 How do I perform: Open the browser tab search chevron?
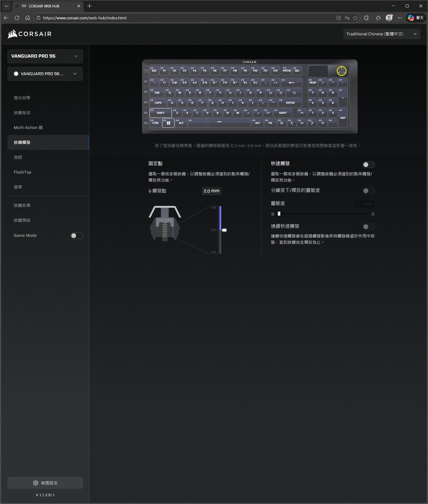pos(6,6)
